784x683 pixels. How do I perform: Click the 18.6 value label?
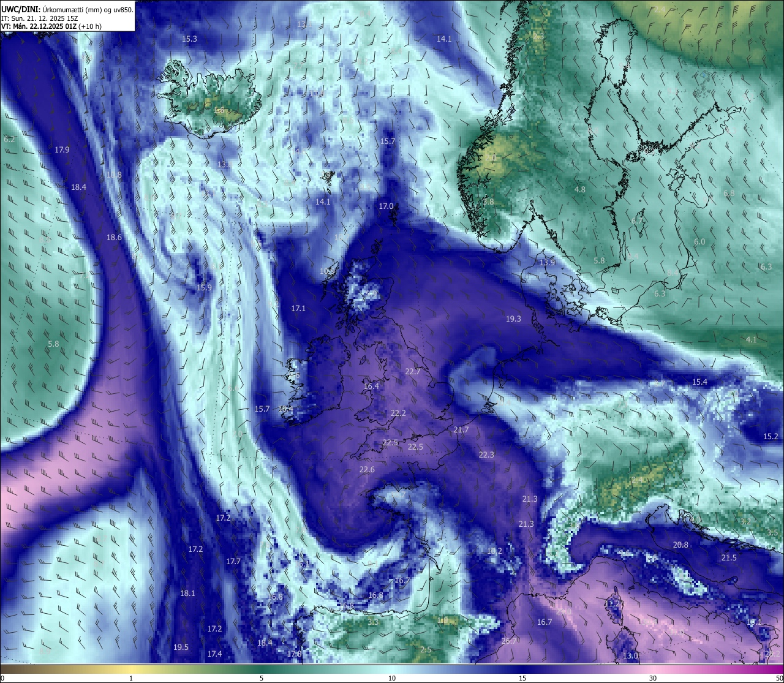115,238
